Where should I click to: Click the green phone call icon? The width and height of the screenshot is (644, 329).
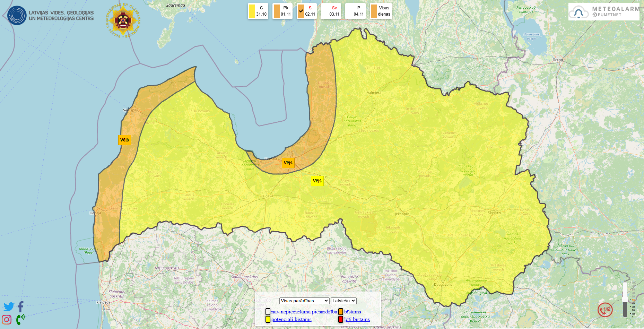pyautogui.click(x=20, y=319)
